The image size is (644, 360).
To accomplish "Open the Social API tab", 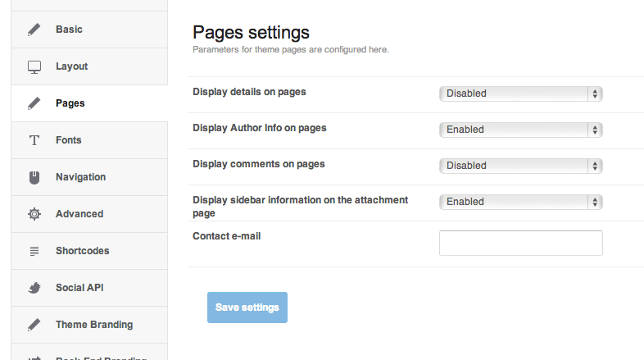I will [89, 288].
